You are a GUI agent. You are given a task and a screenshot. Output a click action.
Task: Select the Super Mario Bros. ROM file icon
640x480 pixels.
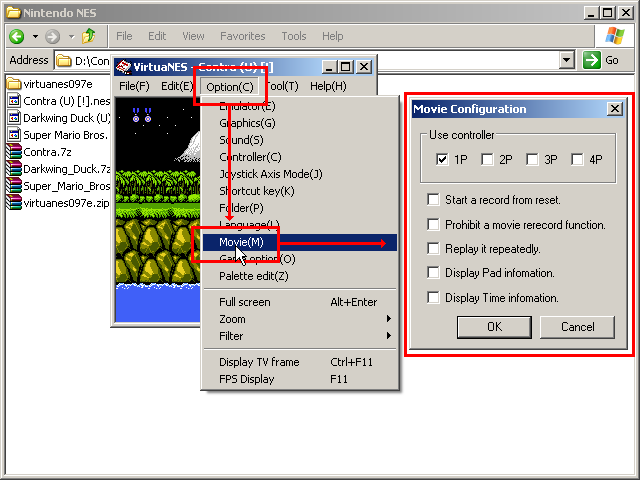14,135
